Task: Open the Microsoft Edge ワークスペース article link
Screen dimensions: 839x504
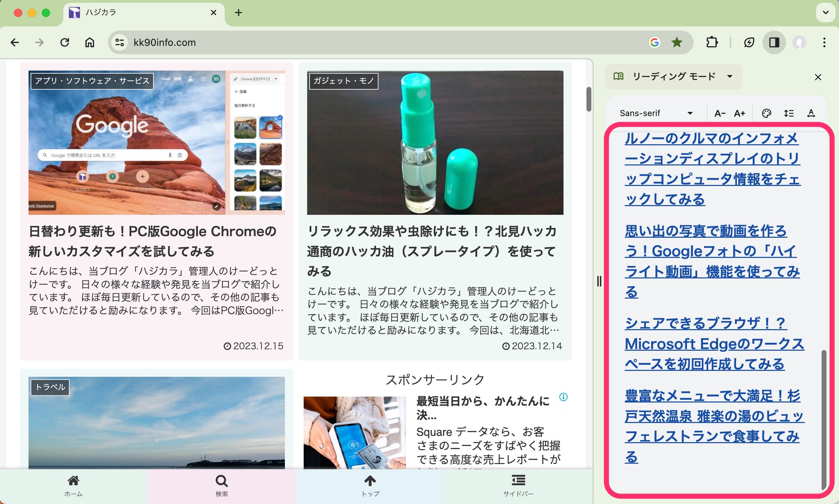Action: (714, 344)
